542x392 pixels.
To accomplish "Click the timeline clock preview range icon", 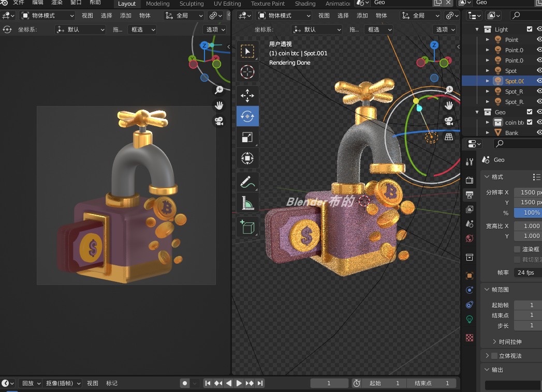I will [357, 383].
